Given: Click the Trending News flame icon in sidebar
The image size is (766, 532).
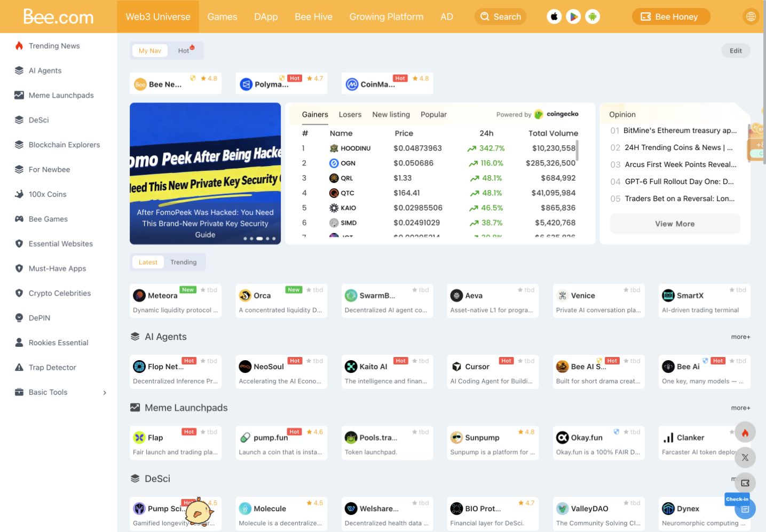Looking at the screenshot, I should [19, 46].
